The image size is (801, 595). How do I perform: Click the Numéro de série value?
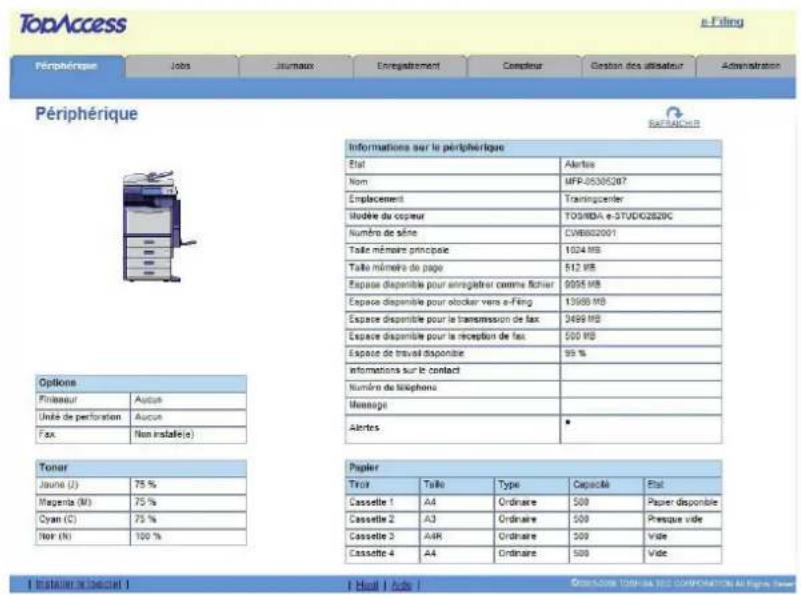click(x=590, y=233)
